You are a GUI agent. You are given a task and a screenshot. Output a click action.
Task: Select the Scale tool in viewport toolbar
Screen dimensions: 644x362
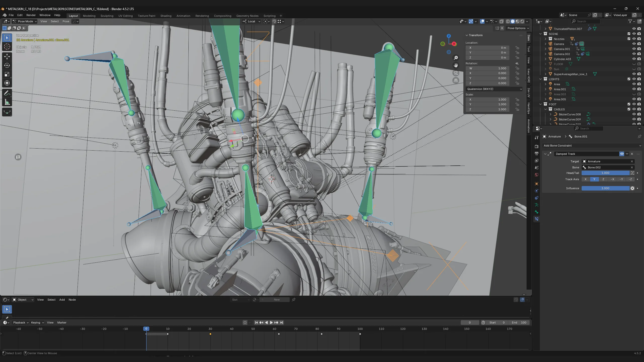point(7,74)
